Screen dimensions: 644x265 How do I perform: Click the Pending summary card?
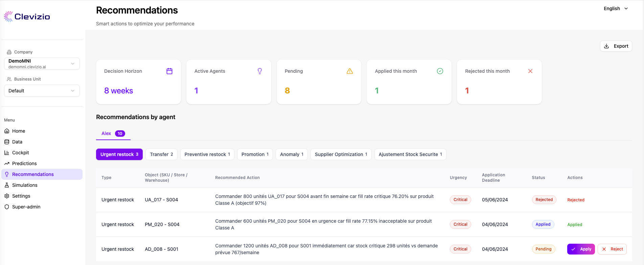coord(319,82)
